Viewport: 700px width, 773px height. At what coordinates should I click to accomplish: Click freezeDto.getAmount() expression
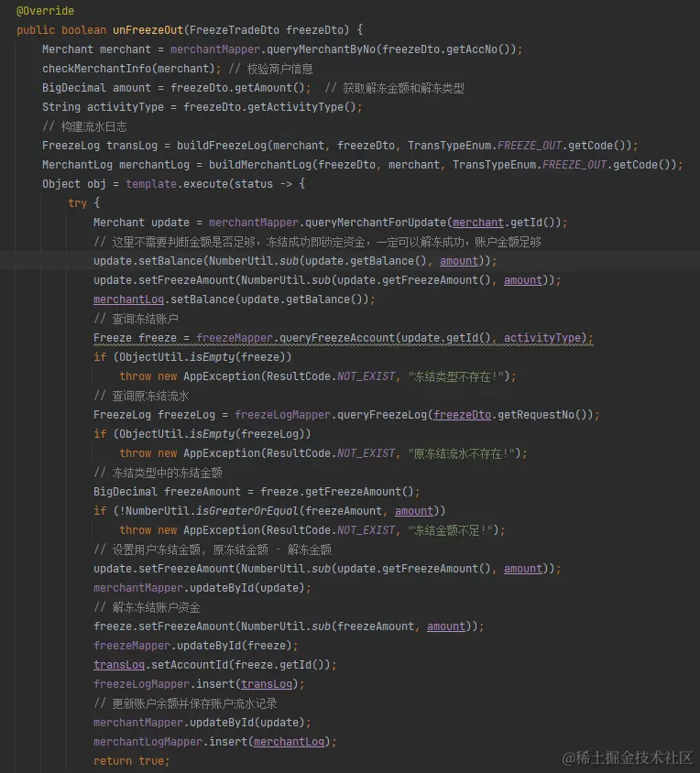pyautogui.click(x=238, y=88)
